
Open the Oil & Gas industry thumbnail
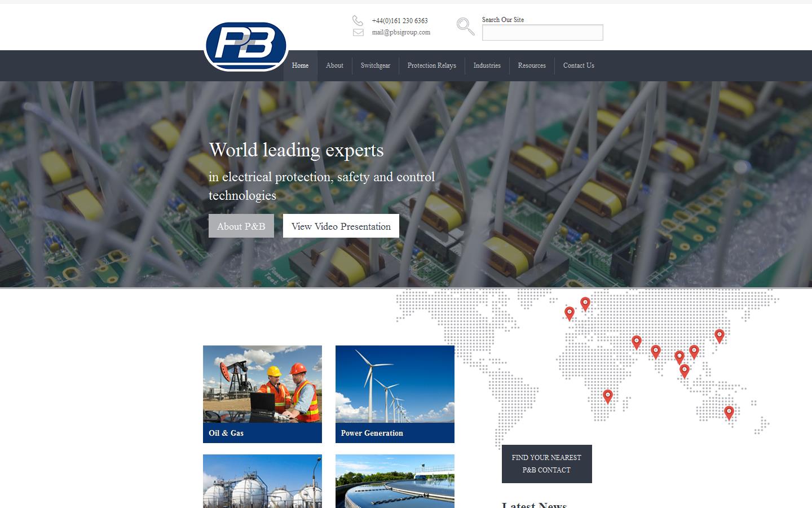point(262,393)
